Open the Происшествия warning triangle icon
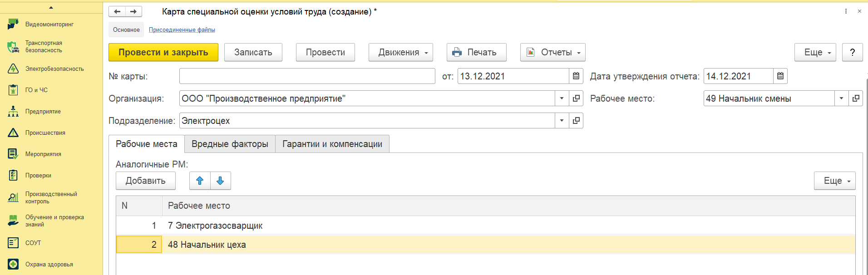The width and height of the screenshot is (868, 275). (x=13, y=133)
